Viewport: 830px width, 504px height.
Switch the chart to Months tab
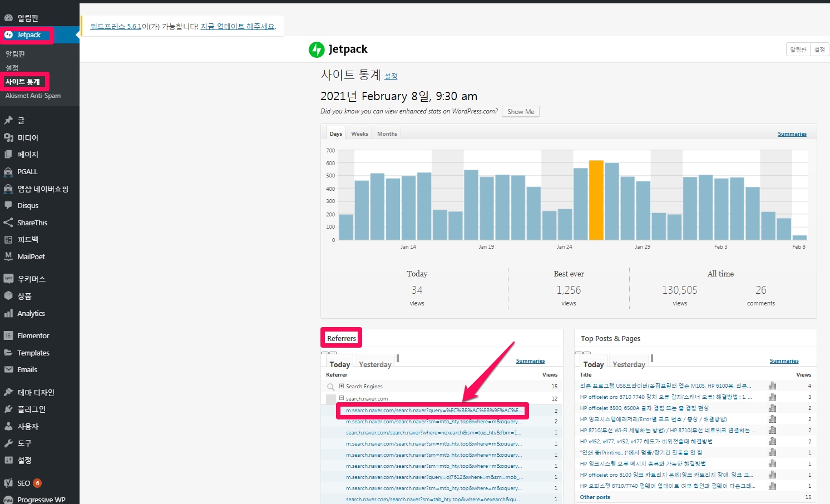point(387,134)
